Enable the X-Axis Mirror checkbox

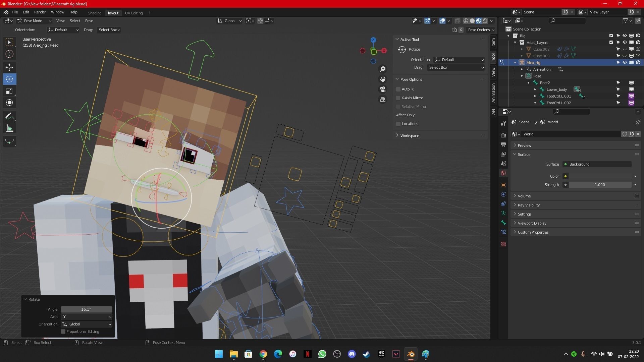tap(398, 98)
